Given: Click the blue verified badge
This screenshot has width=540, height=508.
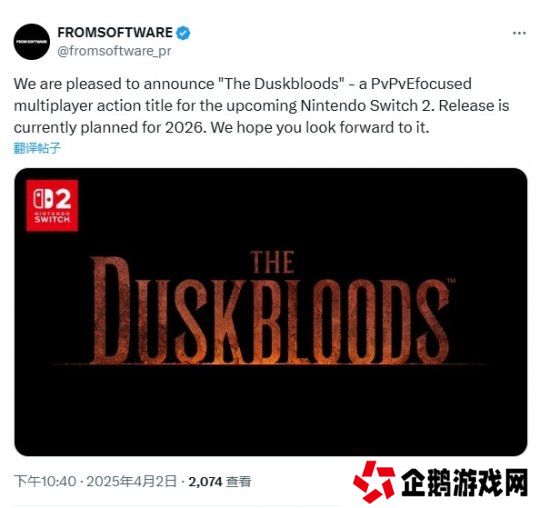Looking at the screenshot, I should (183, 33).
